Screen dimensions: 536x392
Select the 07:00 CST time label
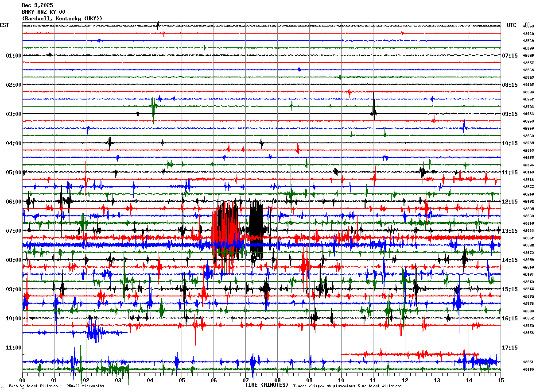tap(14, 231)
